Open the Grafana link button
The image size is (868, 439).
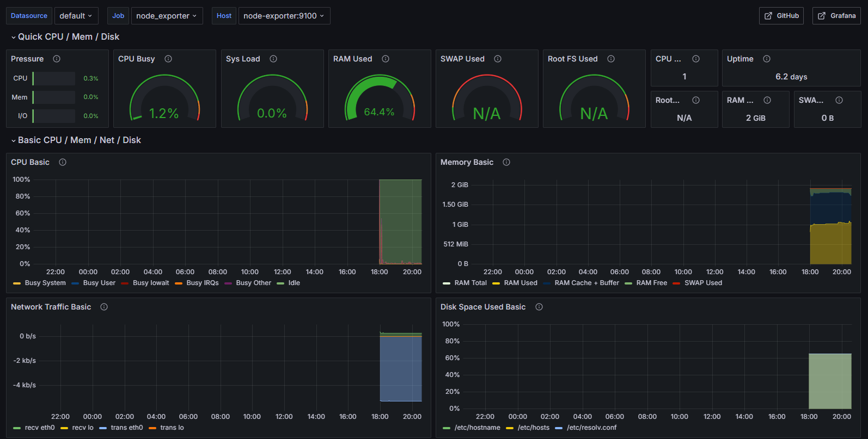click(836, 16)
